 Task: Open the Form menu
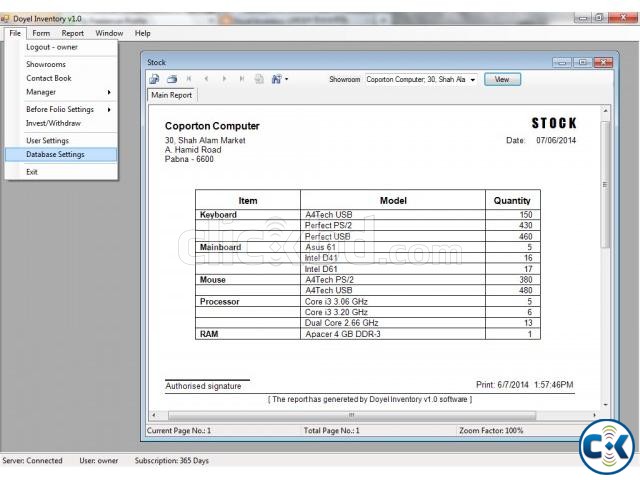[x=41, y=33]
